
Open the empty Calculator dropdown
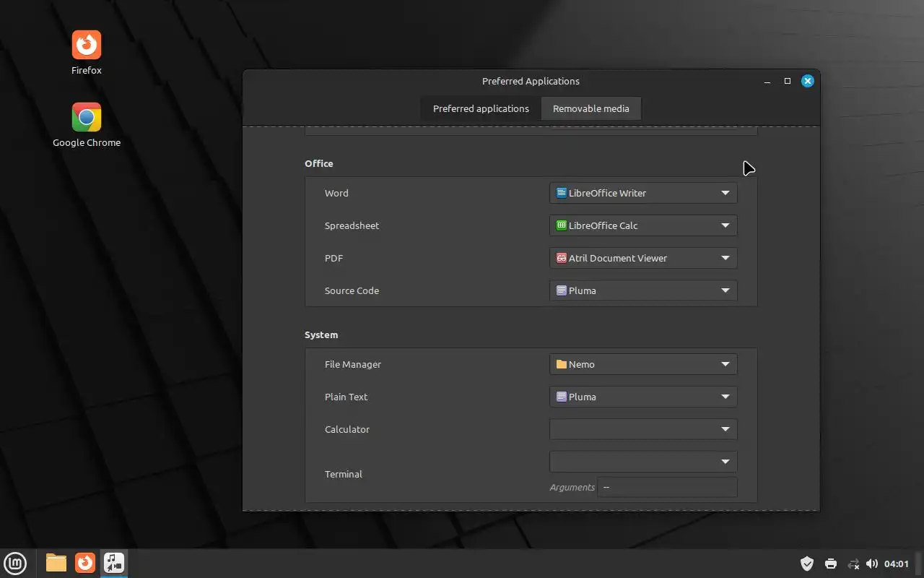pos(643,429)
